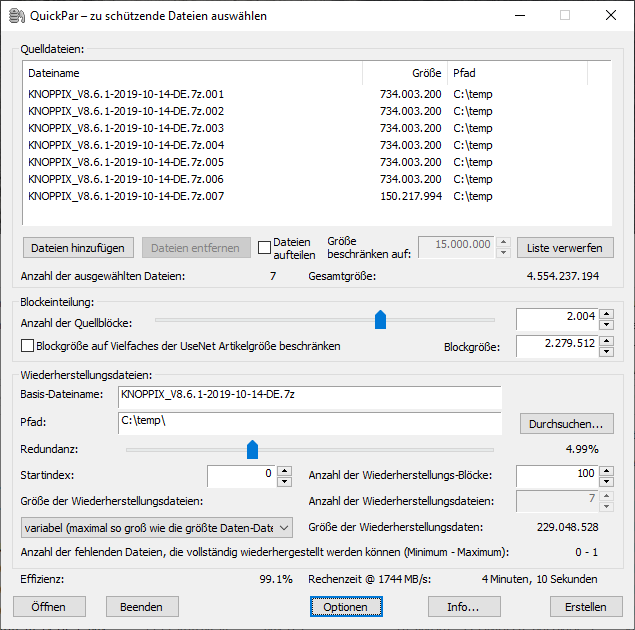Click the QuickPar app icon in title bar
The width and height of the screenshot is (635, 630).
(17, 16)
